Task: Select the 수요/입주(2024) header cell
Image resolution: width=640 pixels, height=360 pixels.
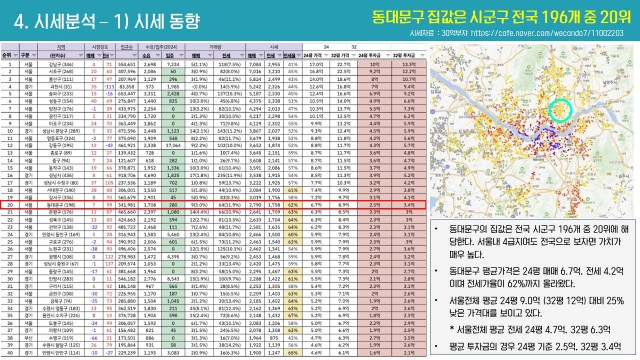Action: (162, 47)
